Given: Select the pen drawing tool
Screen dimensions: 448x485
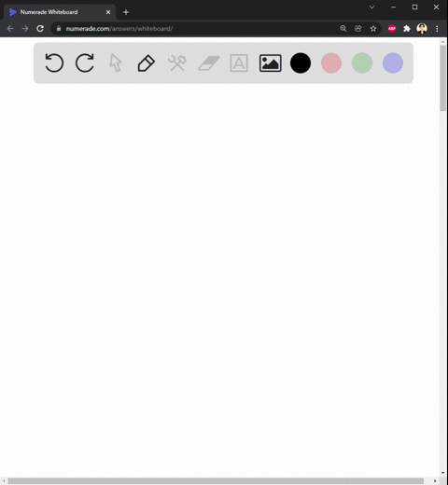Looking at the screenshot, I should click(x=147, y=63).
